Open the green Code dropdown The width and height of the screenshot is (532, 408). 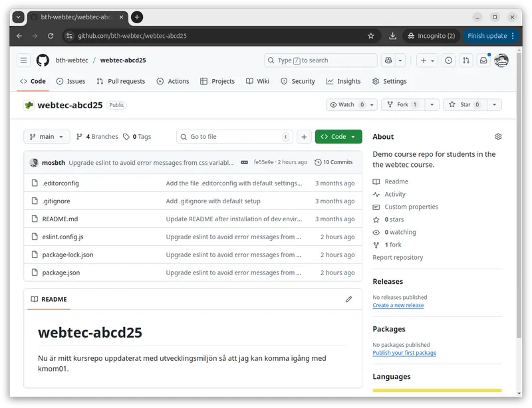coord(338,137)
